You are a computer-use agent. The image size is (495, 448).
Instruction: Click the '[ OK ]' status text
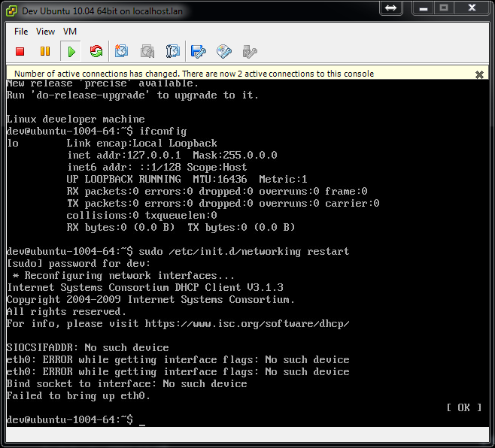coord(463,407)
